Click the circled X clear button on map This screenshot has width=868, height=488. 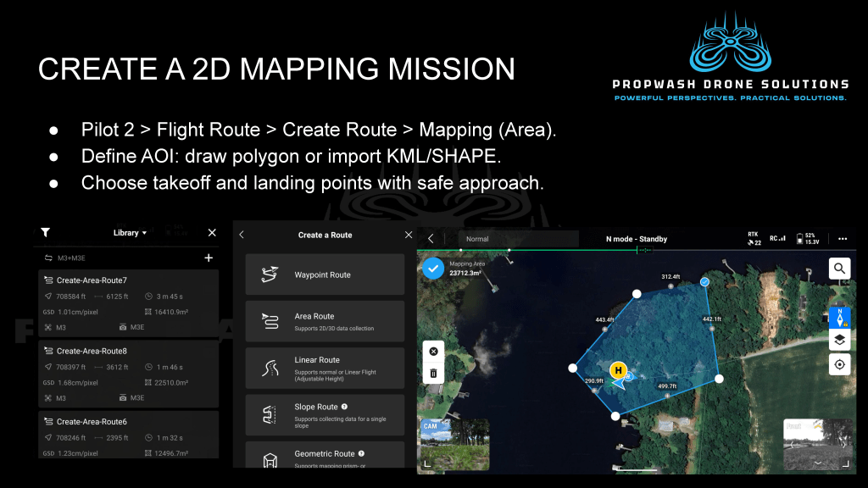[433, 351]
